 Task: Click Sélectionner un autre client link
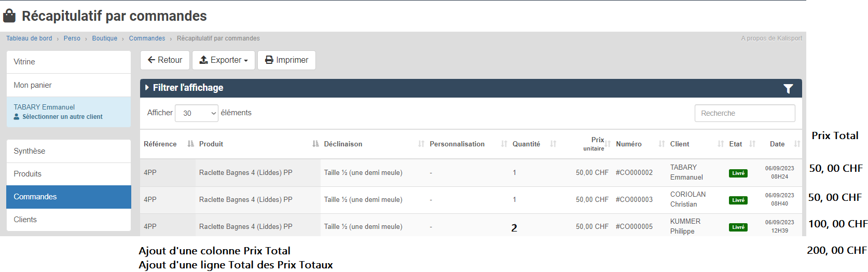tap(62, 117)
